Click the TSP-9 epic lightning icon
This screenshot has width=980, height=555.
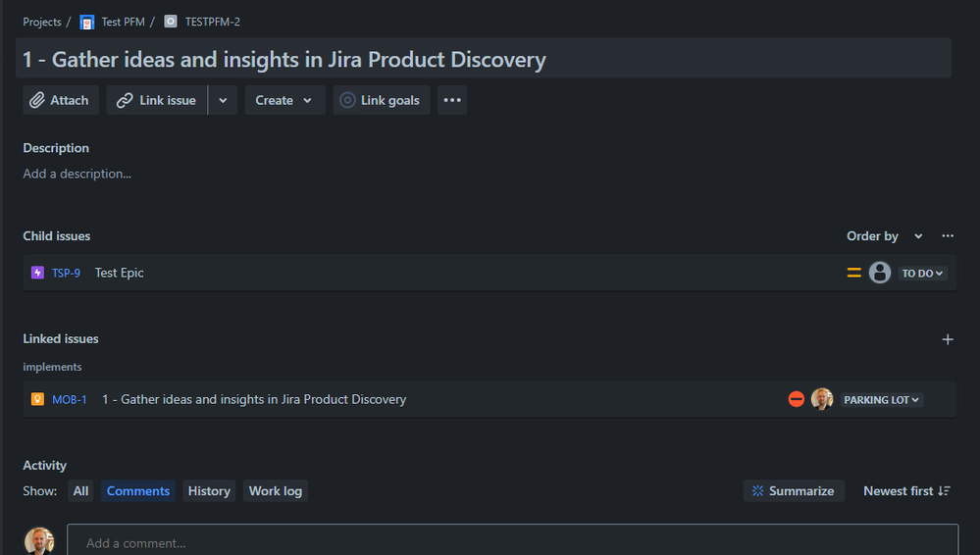(37, 273)
